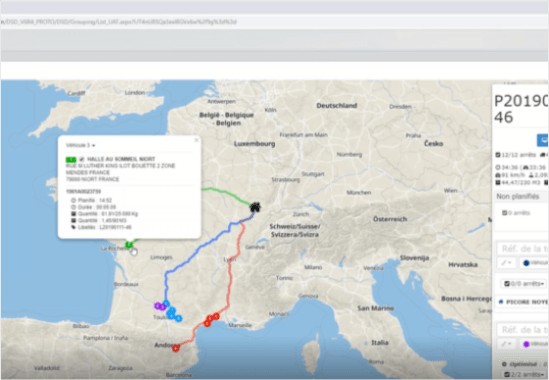Click the black depot house marker on map
Screen dimensions: 549x380
coord(256,207)
